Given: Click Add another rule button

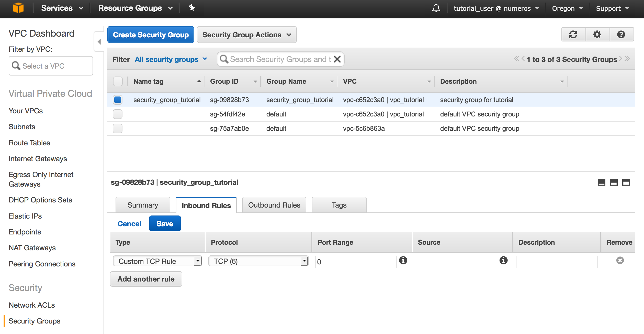Looking at the screenshot, I should click(146, 279).
